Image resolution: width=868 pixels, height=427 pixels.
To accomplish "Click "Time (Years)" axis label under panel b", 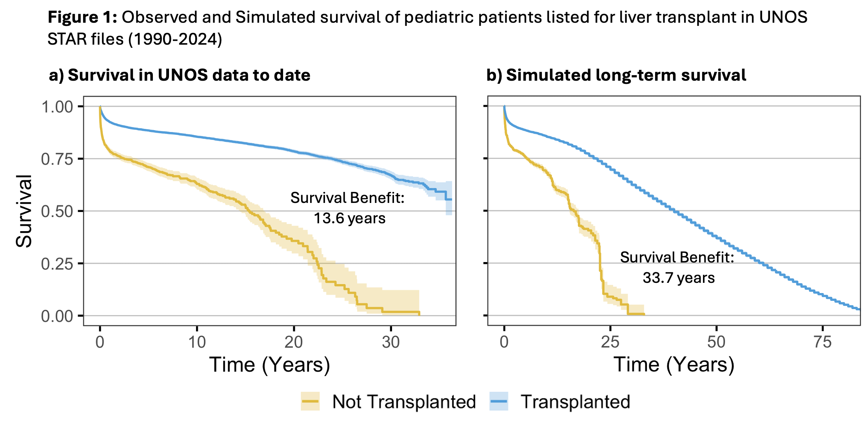I will [674, 365].
